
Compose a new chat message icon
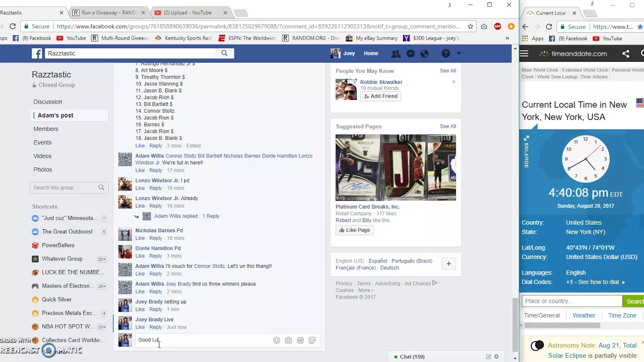click(488, 356)
